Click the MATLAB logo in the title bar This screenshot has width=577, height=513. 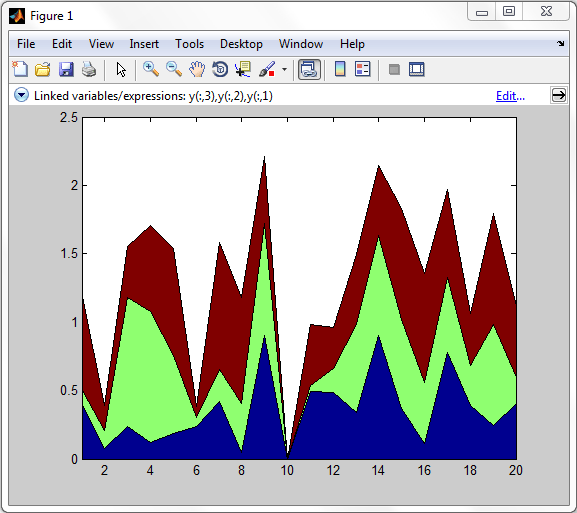[x=17, y=16]
